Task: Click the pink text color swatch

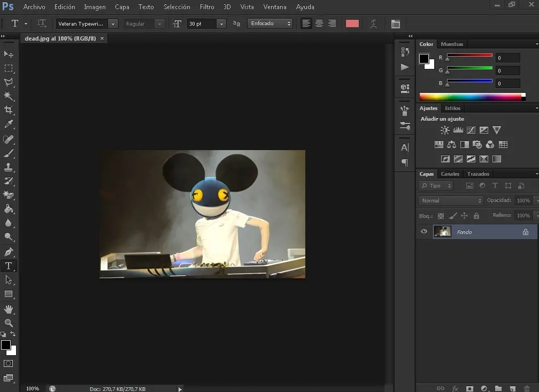Action: (352, 23)
